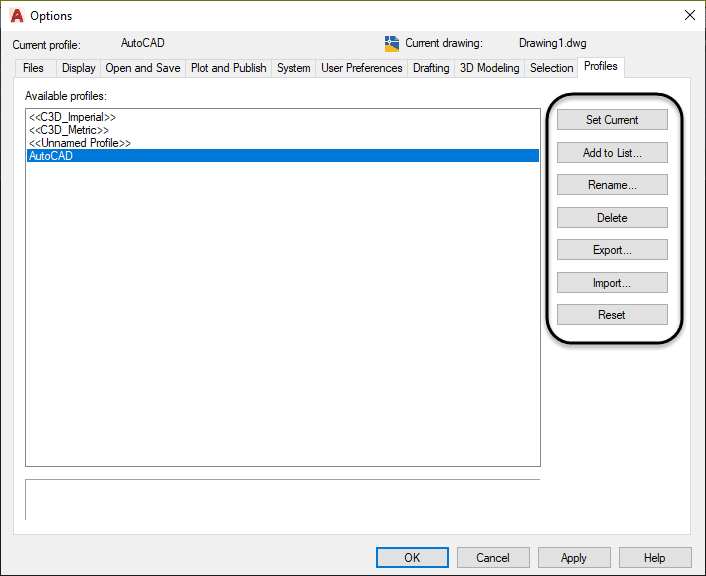The image size is (706, 576).
Task: Select the <<Unnamed Profile>> entry
Action: point(283,143)
